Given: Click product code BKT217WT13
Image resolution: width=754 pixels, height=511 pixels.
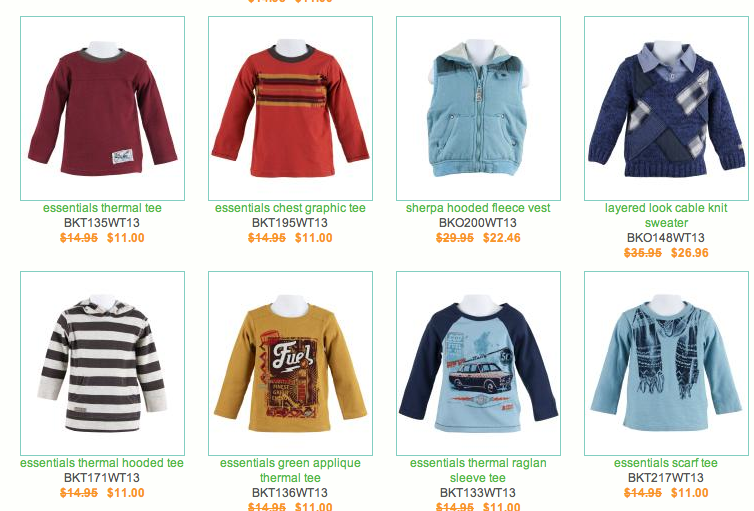Looking at the screenshot, I should [x=666, y=478].
